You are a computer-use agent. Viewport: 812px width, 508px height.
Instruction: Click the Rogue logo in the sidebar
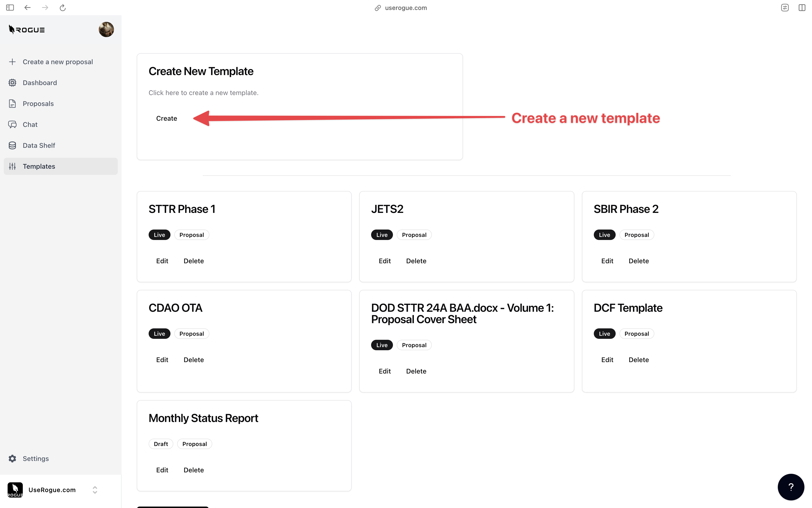pyautogui.click(x=27, y=29)
